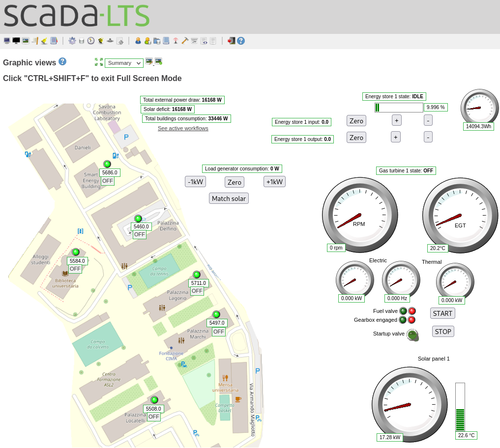
Task: Toggle Biblioteca universitaria OFF state
Action: [x=75, y=269]
